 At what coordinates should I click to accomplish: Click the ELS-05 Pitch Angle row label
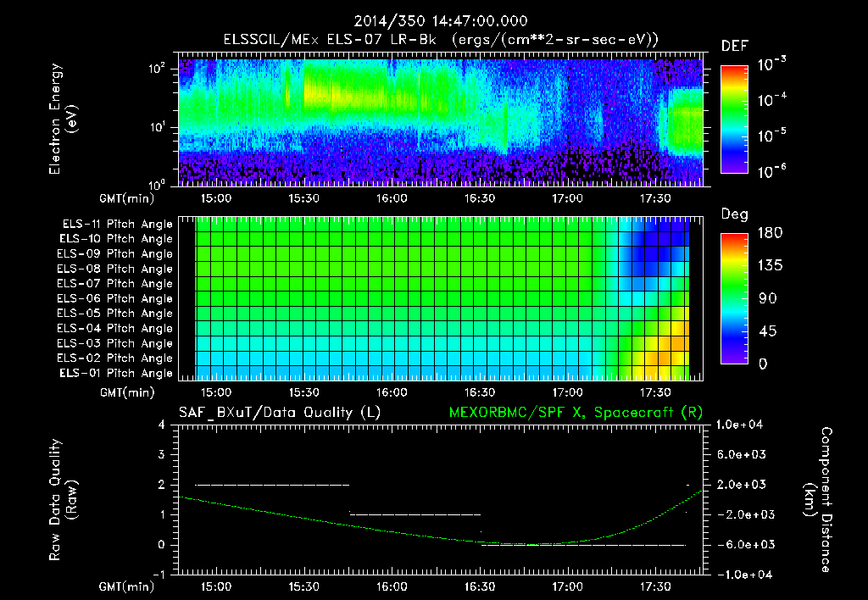tap(114, 314)
